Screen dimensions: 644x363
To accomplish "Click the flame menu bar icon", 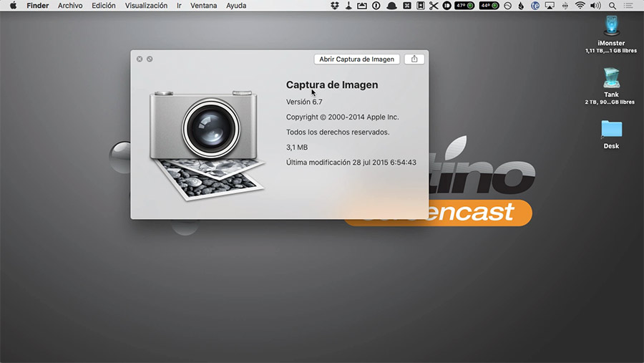I will pyautogui.click(x=521, y=6).
